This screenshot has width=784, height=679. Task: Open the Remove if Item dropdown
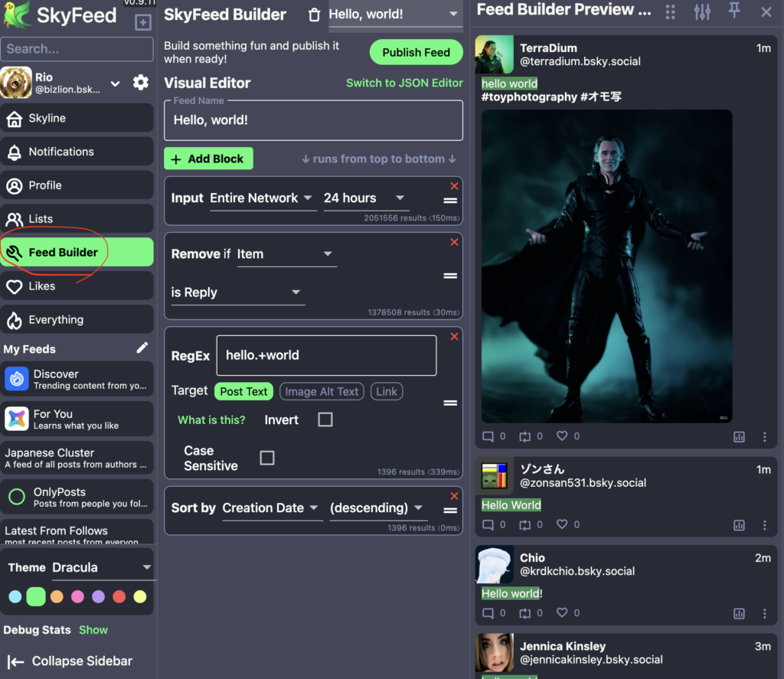286,254
